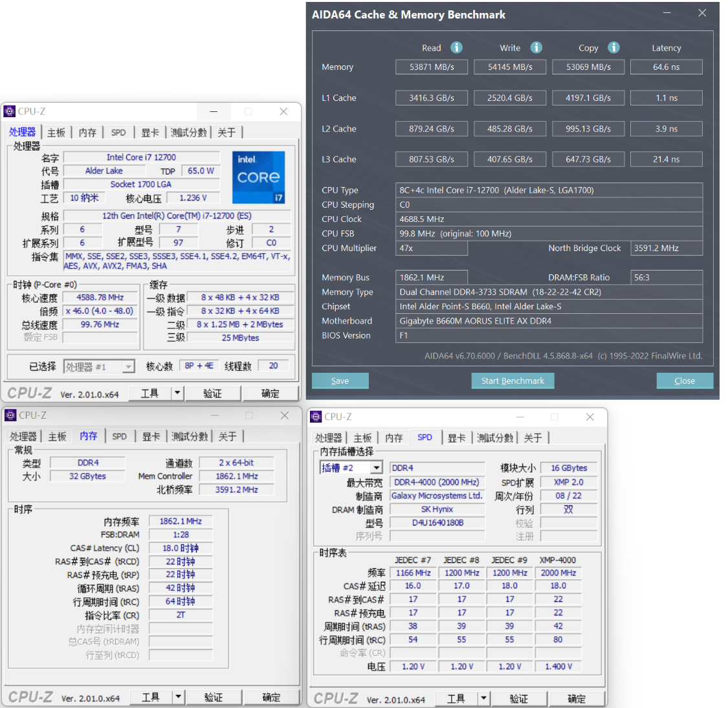
Task: Open the 关于 tab in the memory window
Action: pos(228,436)
